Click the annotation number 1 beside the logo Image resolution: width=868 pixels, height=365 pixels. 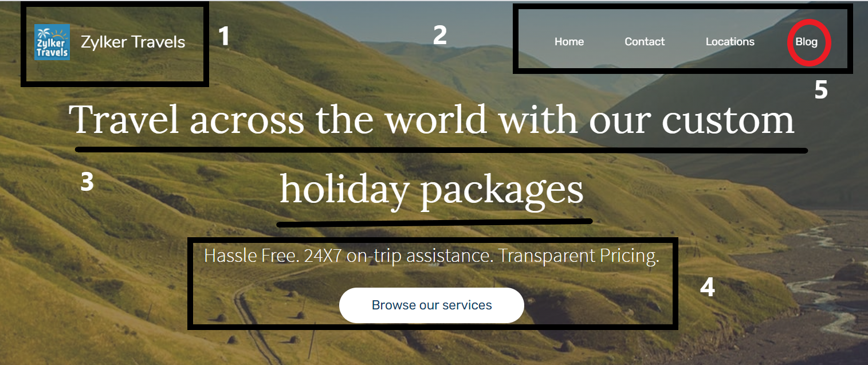tap(224, 36)
